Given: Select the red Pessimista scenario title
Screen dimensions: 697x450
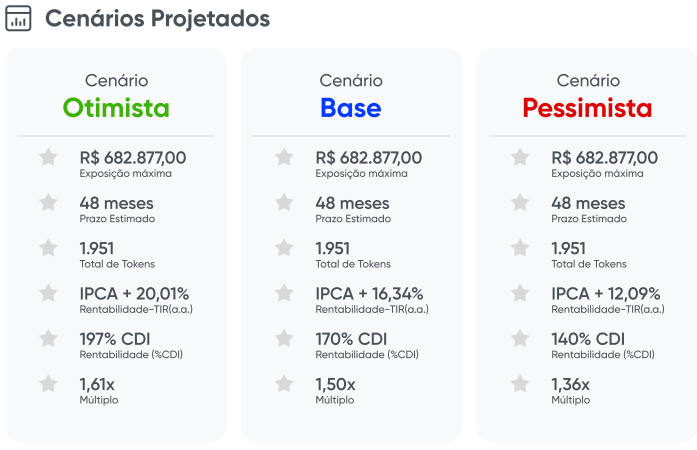Looking at the screenshot, I should [x=587, y=108].
